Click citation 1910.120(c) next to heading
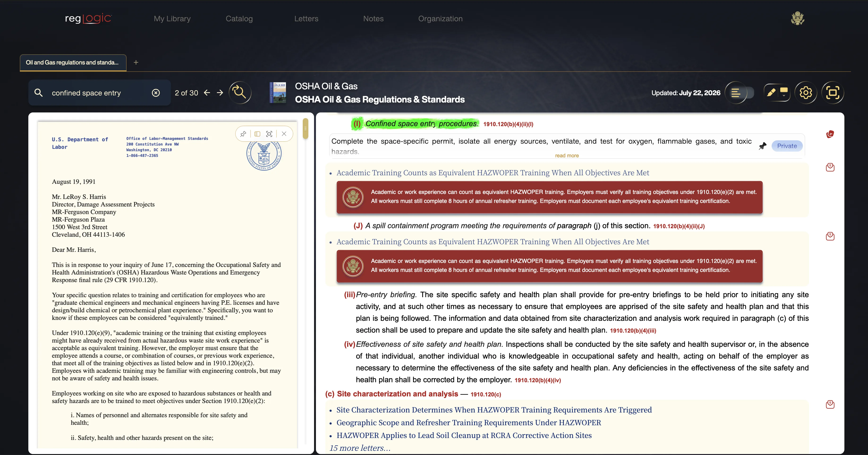868x455 pixels. (x=485, y=395)
